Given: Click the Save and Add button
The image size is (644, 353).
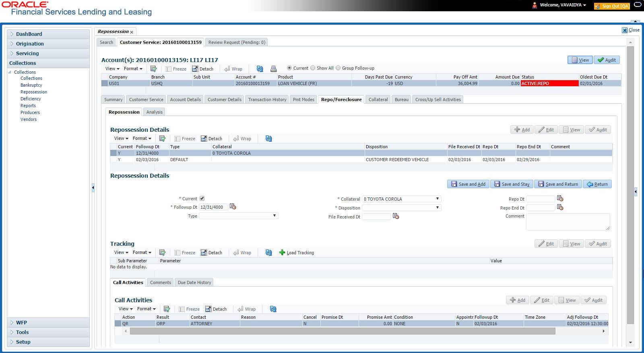Looking at the screenshot, I should coord(468,184).
